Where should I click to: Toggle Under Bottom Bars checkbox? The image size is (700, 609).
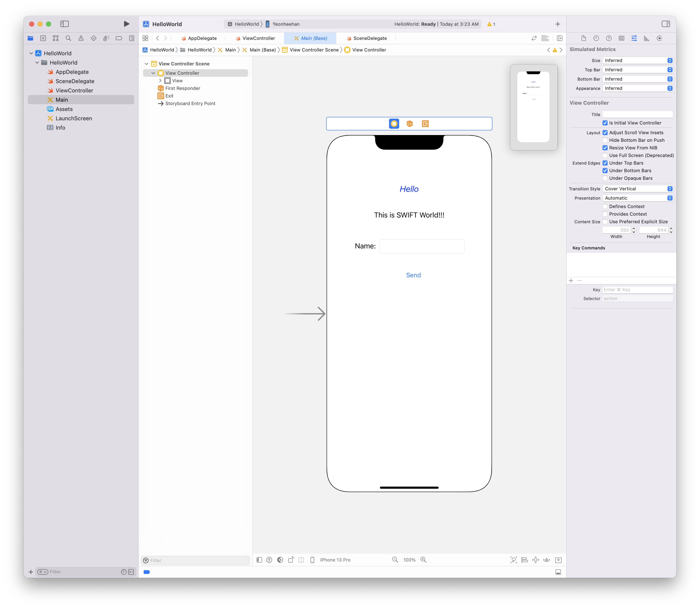point(605,171)
